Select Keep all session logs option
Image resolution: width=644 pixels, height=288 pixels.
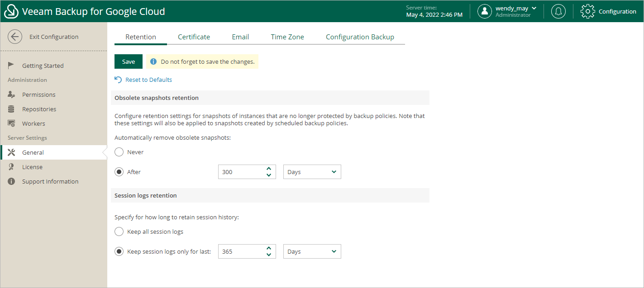coord(119,232)
